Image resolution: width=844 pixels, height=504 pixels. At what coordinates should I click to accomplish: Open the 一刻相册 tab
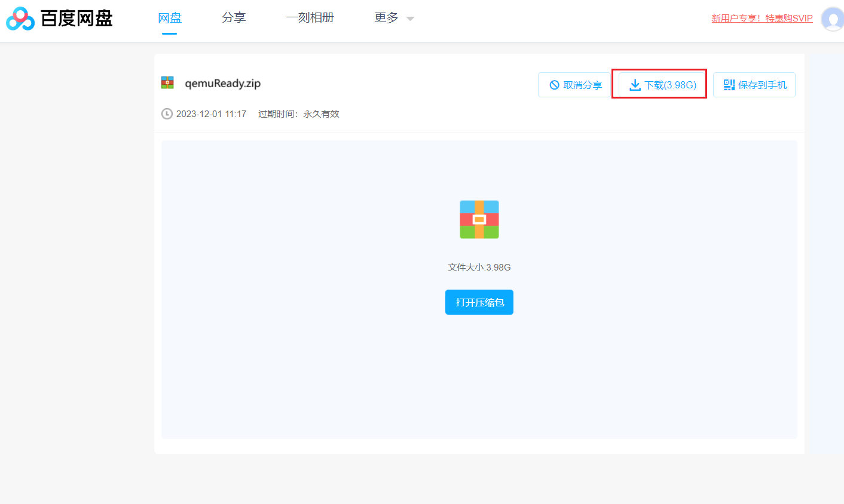310,18
